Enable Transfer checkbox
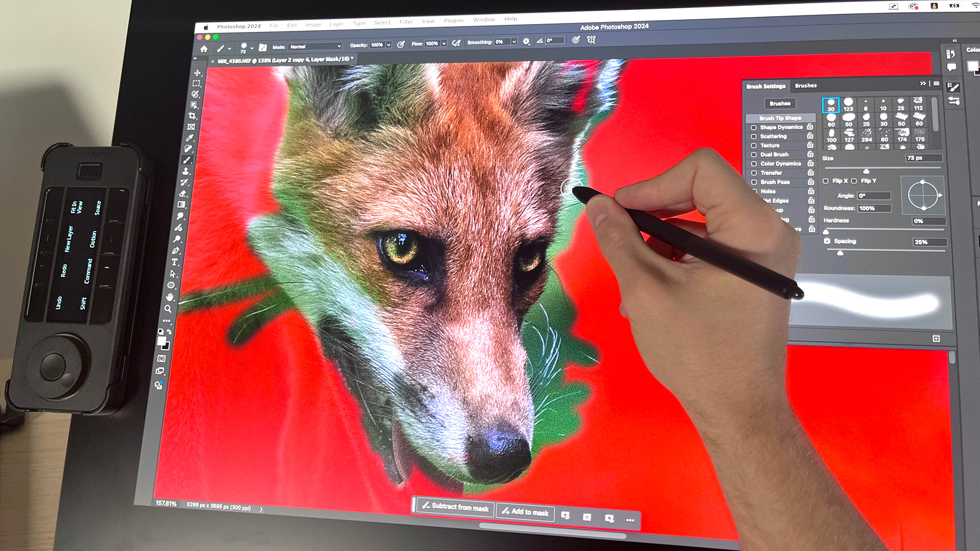 click(x=754, y=173)
